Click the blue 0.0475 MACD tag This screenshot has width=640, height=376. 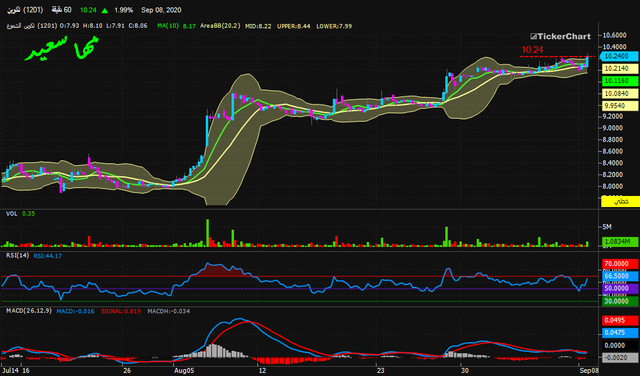(x=620, y=333)
